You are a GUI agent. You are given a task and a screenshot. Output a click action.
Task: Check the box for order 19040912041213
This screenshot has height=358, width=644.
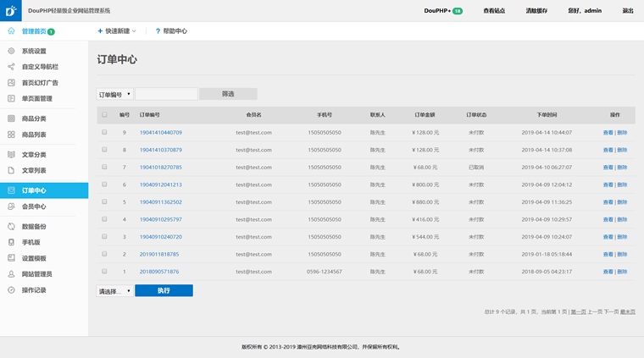(x=104, y=185)
